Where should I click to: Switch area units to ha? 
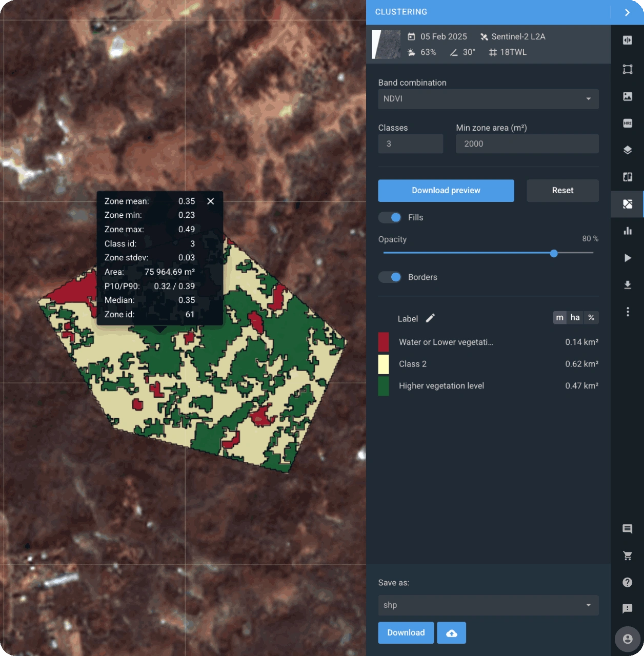(x=575, y=318)
